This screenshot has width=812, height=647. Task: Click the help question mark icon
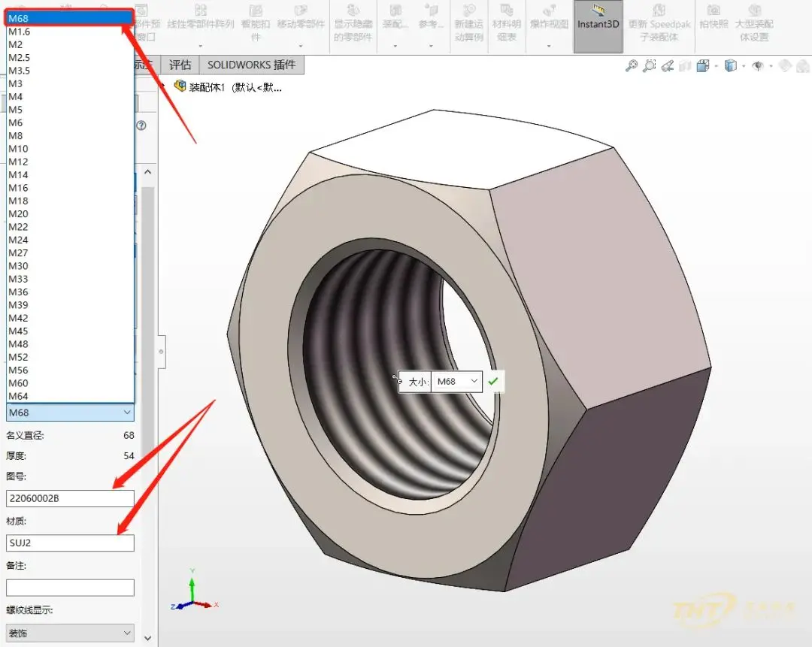point(141,125)
